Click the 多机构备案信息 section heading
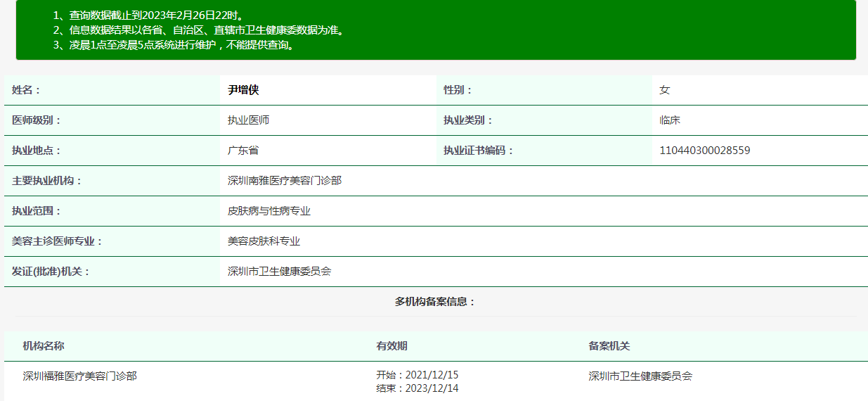 (x=435, y=302)
